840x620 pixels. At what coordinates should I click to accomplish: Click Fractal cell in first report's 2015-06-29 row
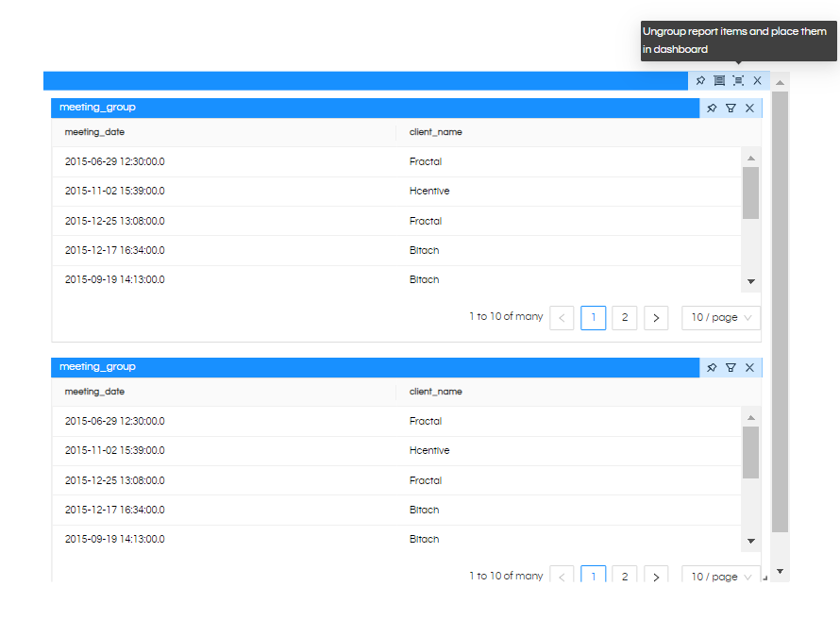[x=426, y=161]
